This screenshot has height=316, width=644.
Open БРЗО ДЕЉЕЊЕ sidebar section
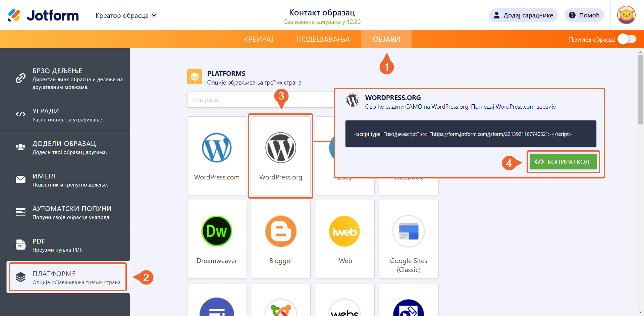click(65, 78)
